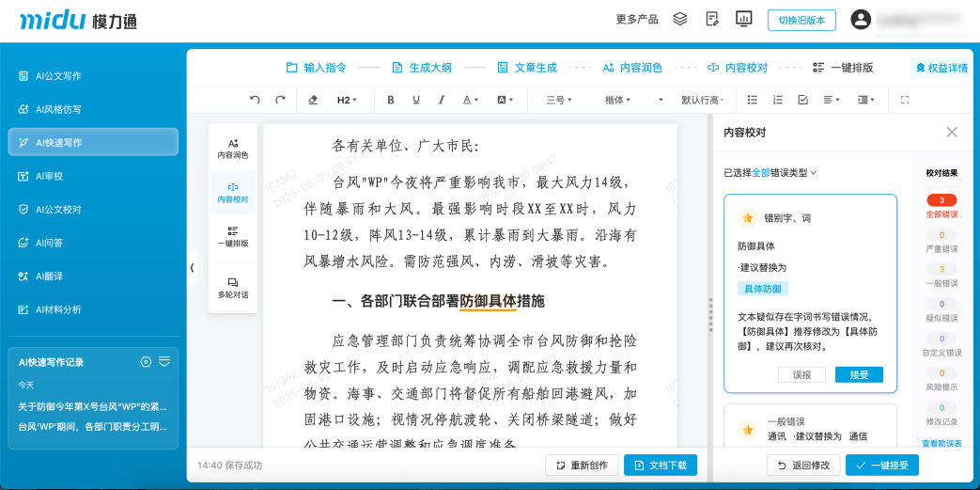Toggle italic formatting
This screenshot has height=490, width=980.
[x=442, y=100]
